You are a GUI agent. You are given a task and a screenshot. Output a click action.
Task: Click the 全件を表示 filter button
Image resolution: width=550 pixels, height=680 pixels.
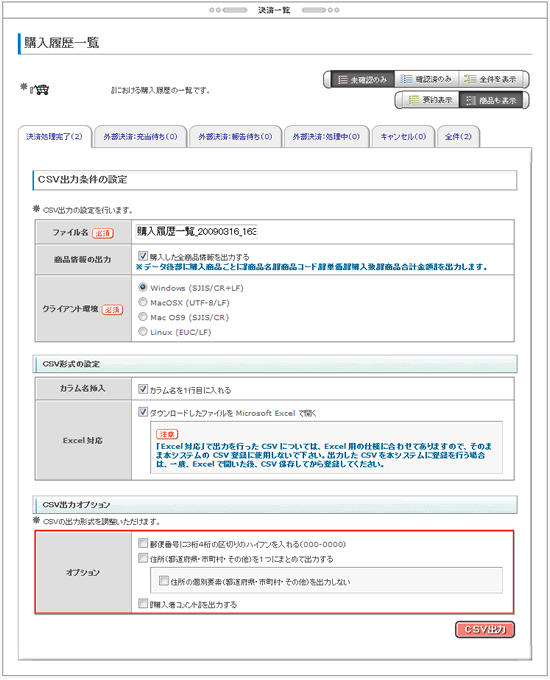(490, 79)
